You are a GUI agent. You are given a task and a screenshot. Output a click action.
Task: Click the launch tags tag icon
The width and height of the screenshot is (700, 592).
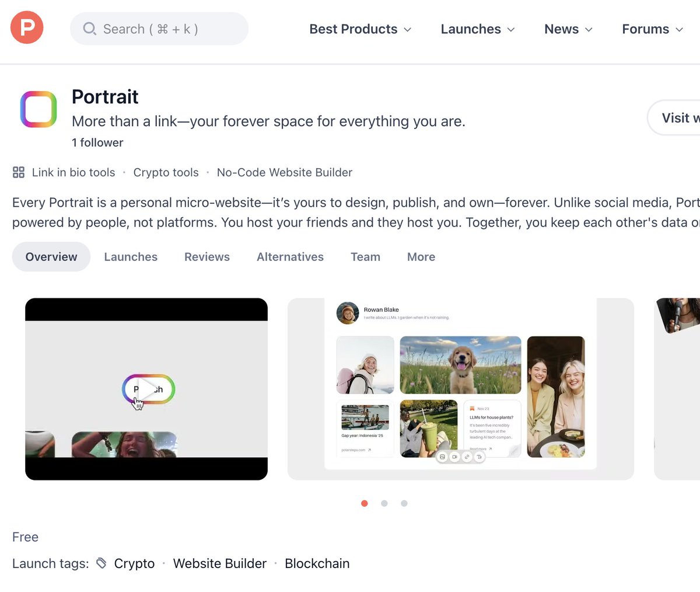(101, 563)
